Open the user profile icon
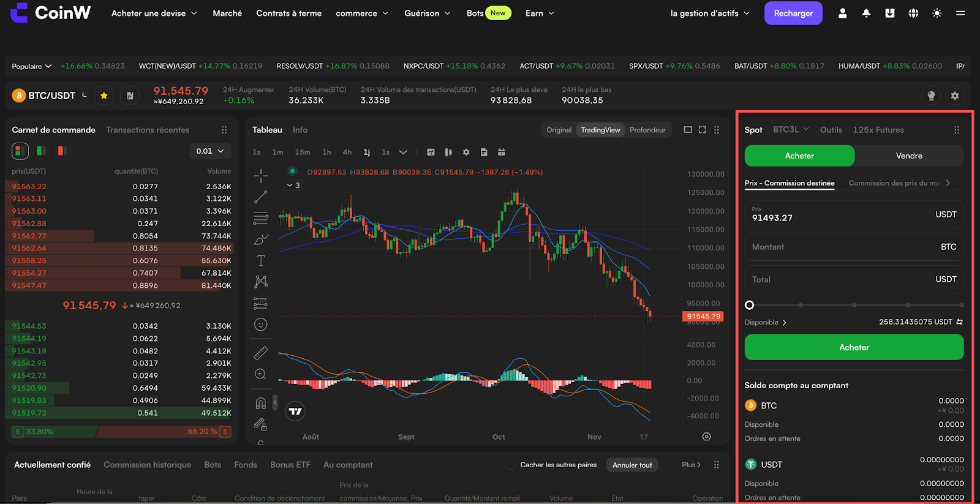The image size is (980, 504). point(843,13)
